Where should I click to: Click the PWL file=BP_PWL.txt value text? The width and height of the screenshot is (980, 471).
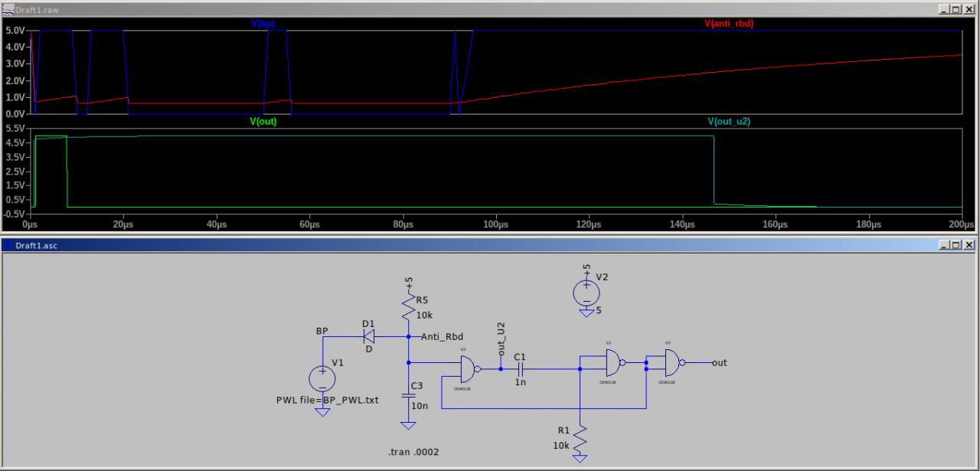[x=328, y=400]
